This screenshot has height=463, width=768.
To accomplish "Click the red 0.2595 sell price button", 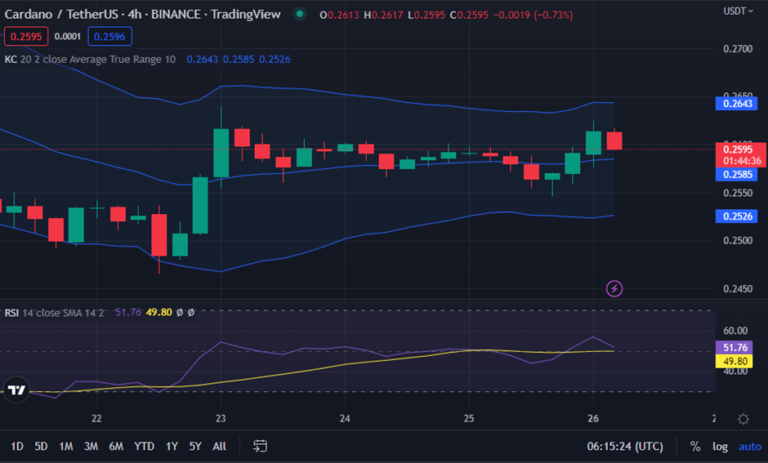I will [26, 36].
